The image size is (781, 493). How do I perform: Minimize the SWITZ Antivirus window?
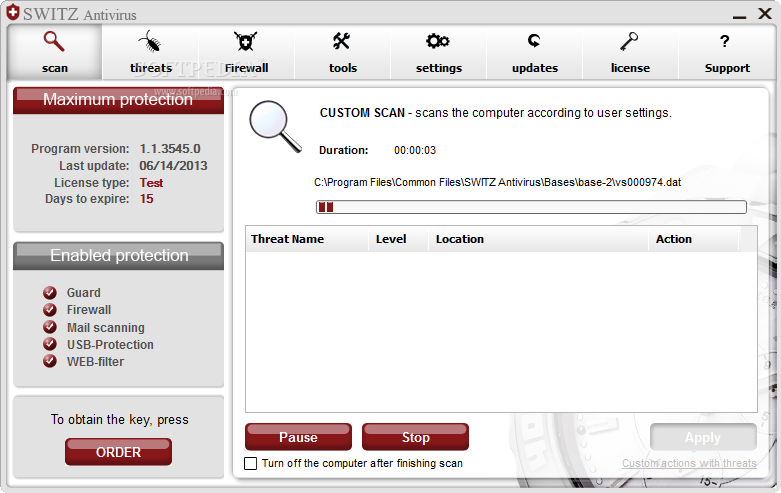[740, 16]
